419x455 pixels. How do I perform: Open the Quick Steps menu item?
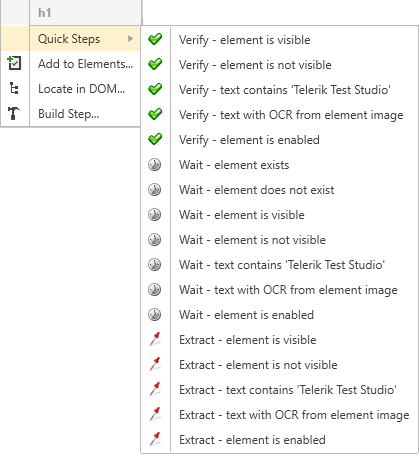[x=71, y=39]
